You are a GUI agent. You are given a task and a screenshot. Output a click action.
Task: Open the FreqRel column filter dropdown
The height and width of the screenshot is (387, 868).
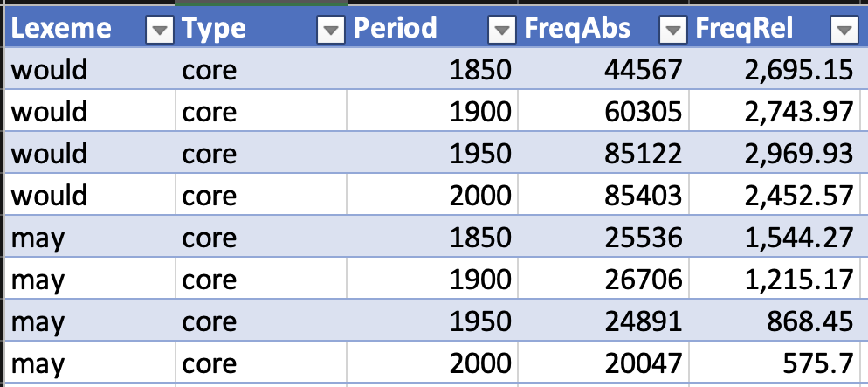coord(843,31)
